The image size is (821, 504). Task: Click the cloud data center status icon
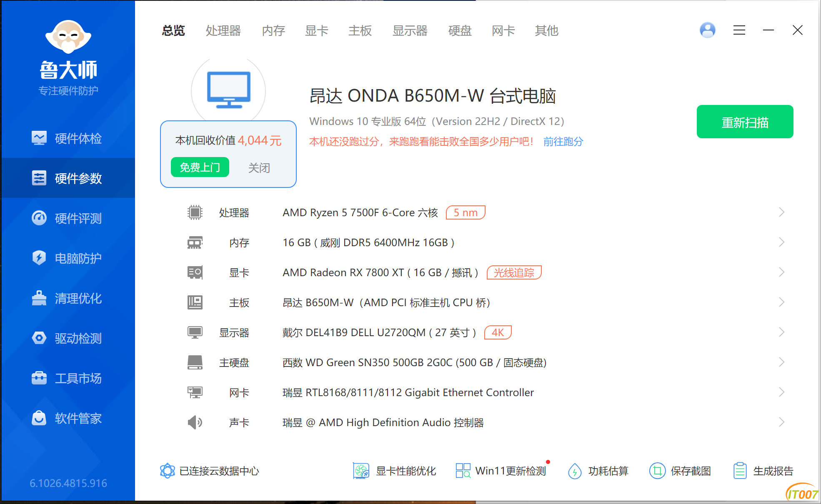click(168, 471)
